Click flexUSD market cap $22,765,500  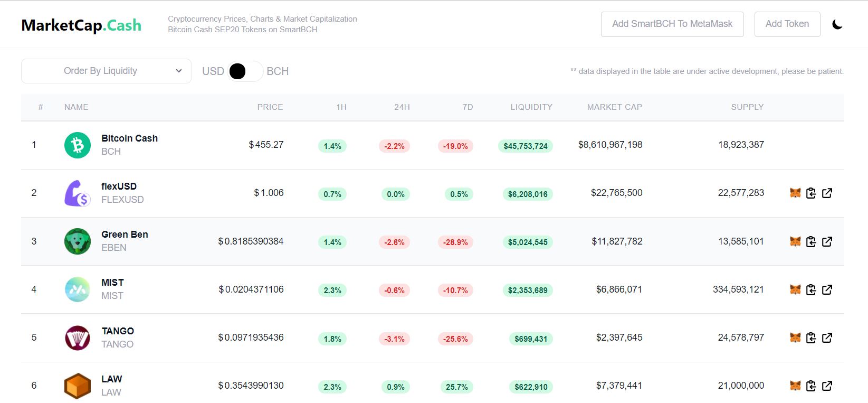coord(617,193)
